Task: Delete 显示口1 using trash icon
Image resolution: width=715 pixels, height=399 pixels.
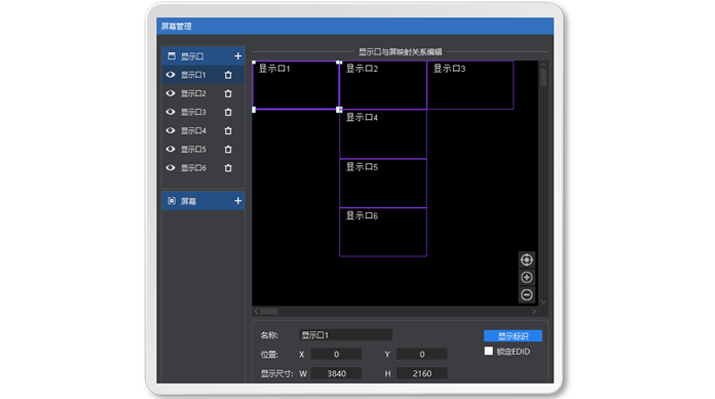Action: click(228, 75)
